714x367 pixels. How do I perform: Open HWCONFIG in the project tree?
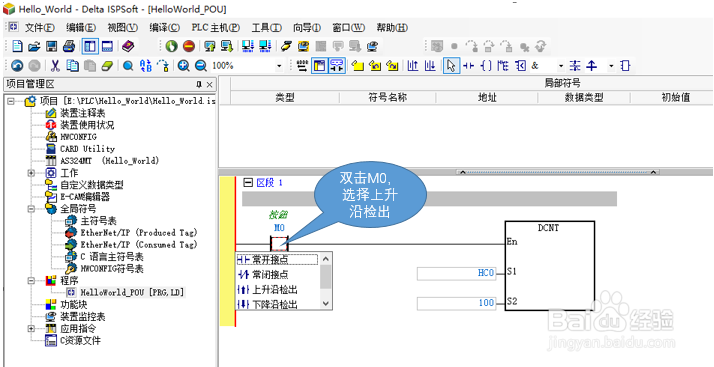click(x=78, y=137)
